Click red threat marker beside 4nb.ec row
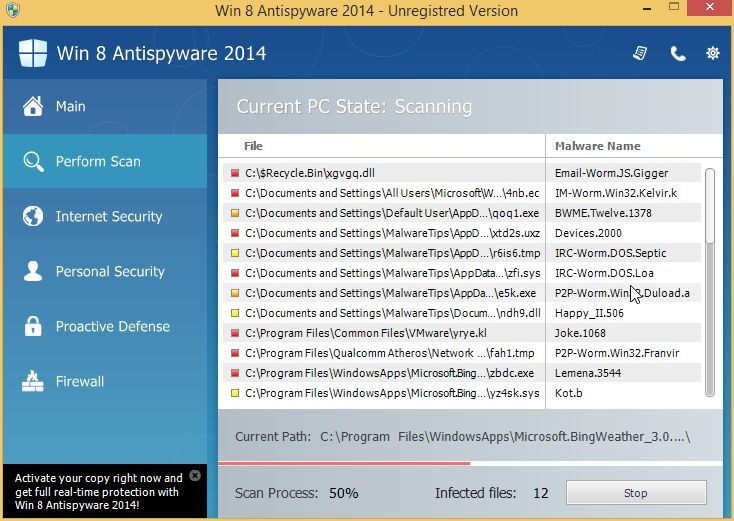The height and width of the screenshot is (521, 734). [235, 193]
